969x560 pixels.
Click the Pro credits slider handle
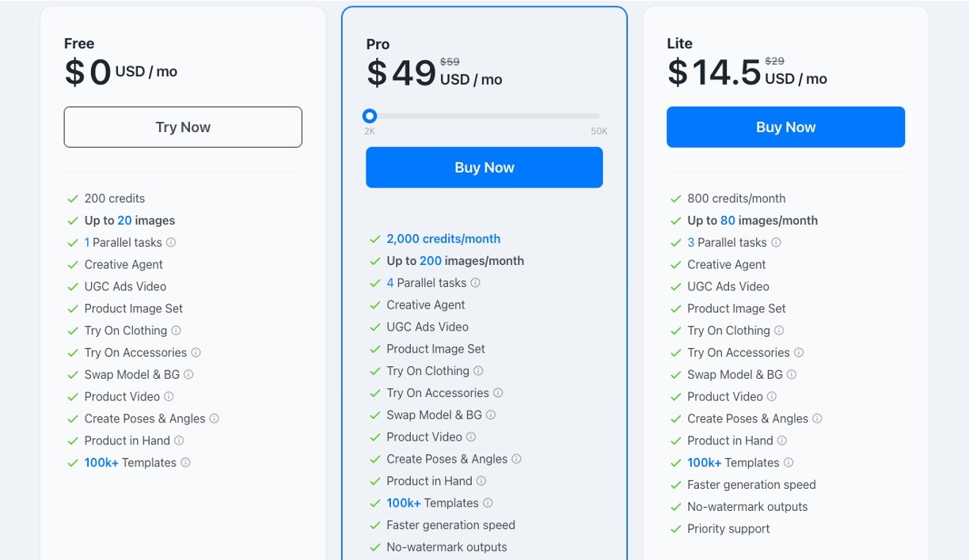pyautogui.click(x=370, y=116)
